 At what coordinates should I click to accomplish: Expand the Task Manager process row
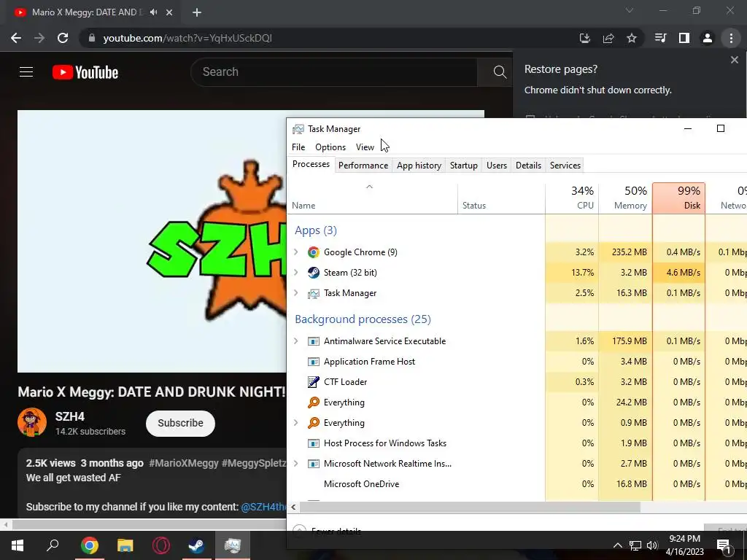[296, 293]
